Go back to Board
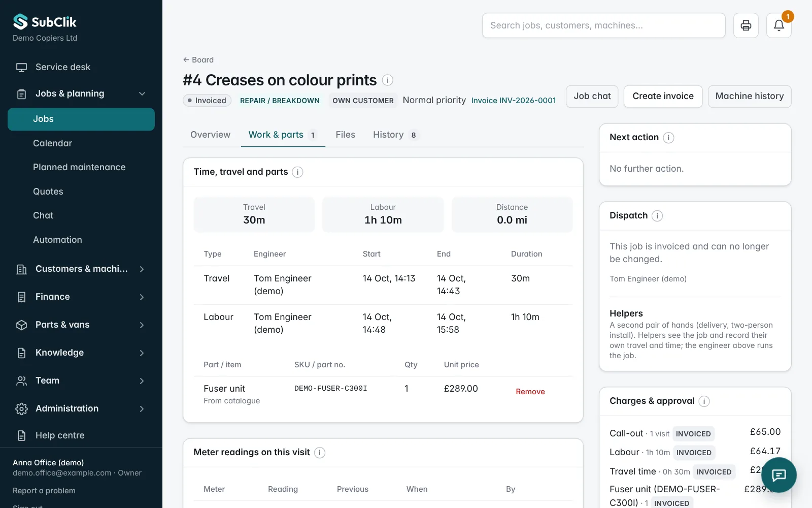This screenshot has width=812, height=508. coord(198,60)
